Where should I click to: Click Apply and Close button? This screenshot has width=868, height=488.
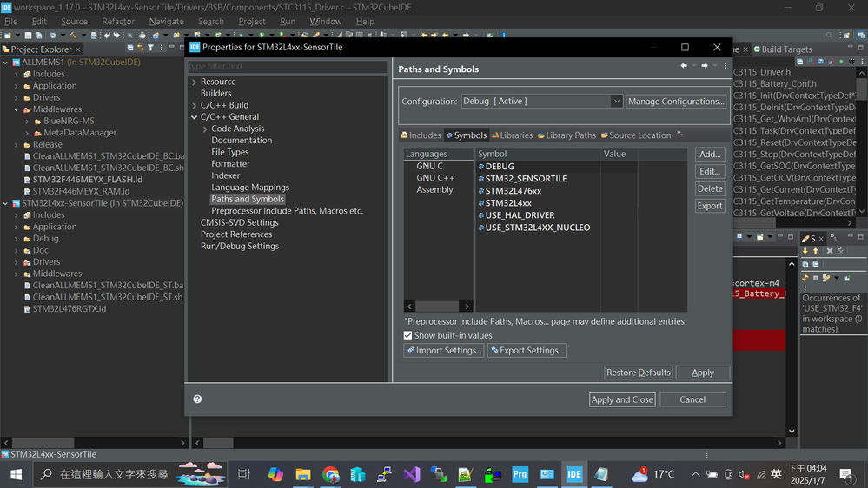pos(622,399)
